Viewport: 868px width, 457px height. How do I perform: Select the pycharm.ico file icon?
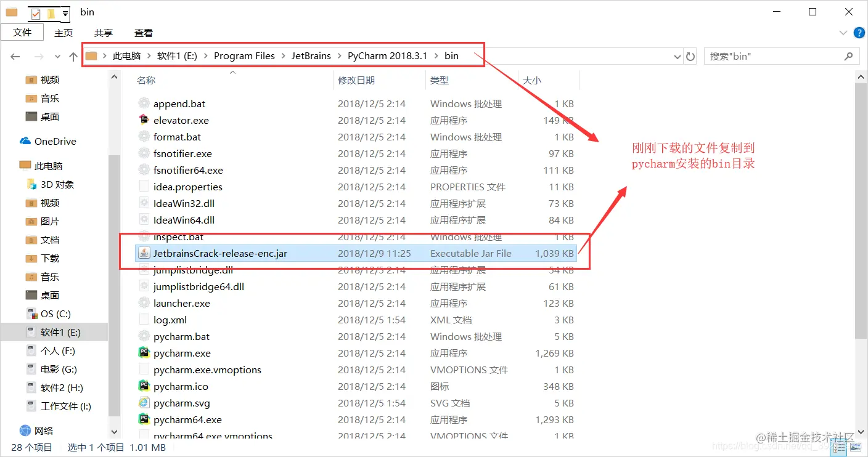point(144,386)
